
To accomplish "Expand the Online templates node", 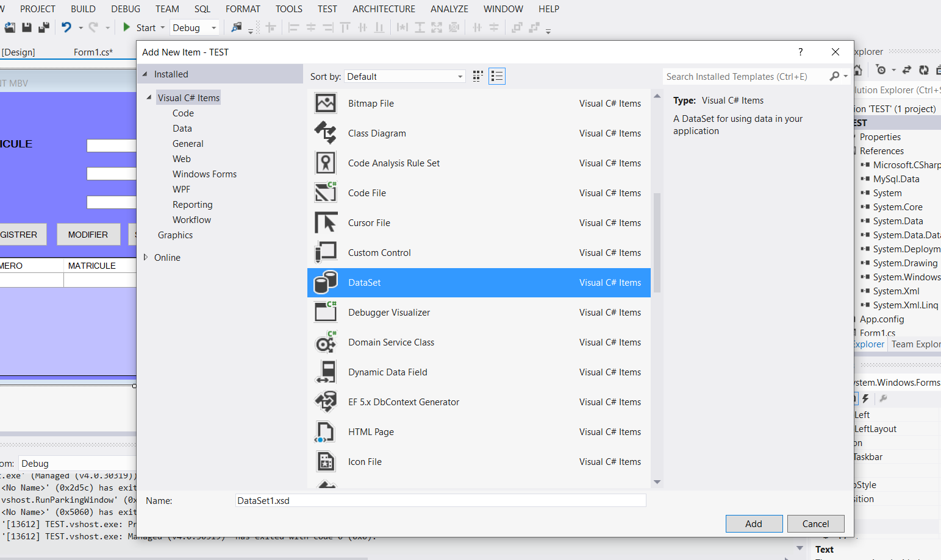I will (146, 257).
